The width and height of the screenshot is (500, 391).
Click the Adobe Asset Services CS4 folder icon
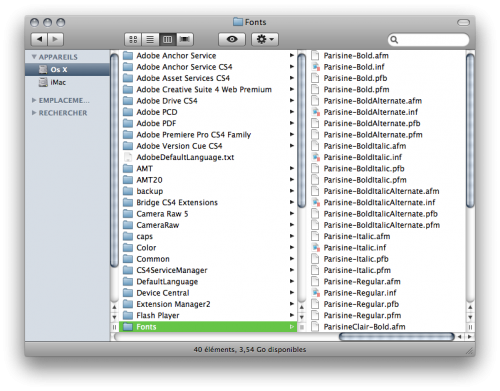click(128, 78)
